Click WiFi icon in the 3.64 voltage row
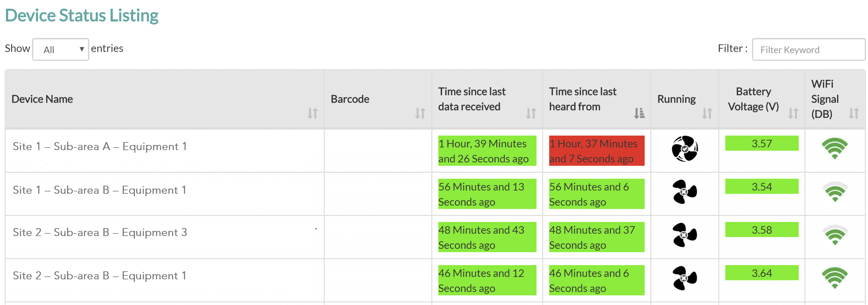This screenshot has width=868, height=305. coord(834,278)
